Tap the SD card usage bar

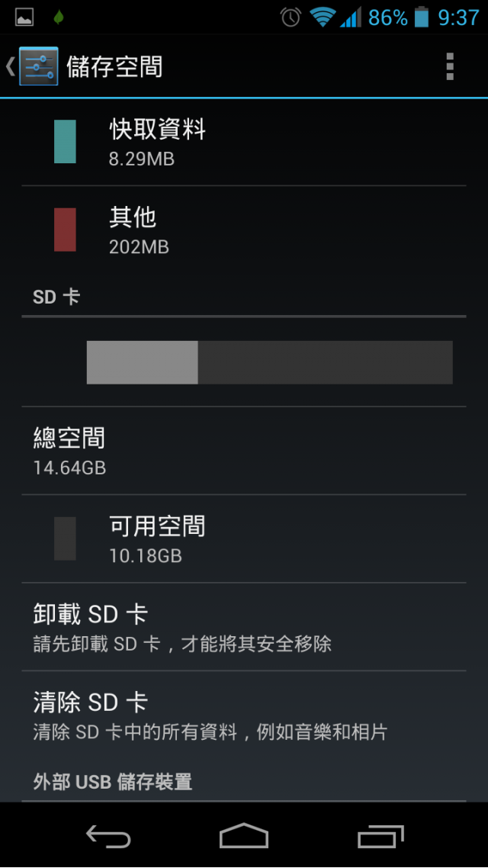(269, 362)
